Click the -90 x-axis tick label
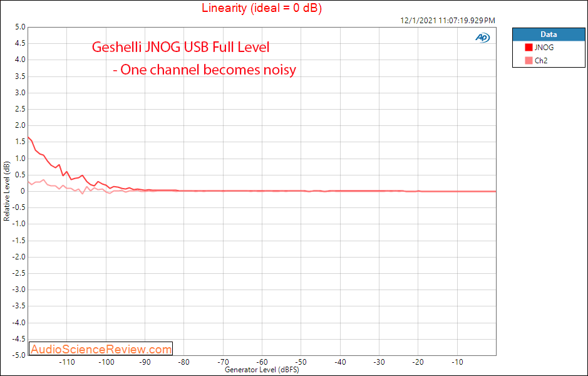This screenshot has width=588, height=376. tap(145, 362)
